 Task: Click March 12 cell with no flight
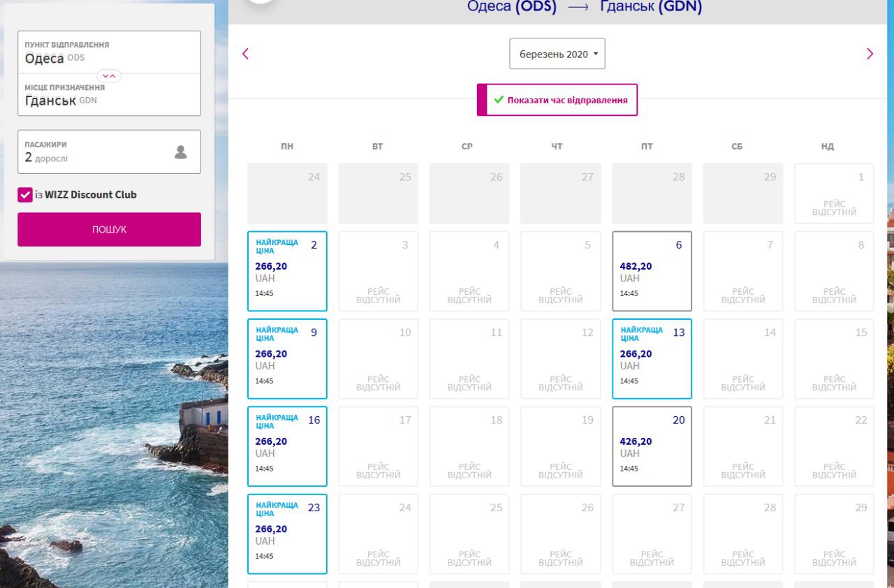561,359
